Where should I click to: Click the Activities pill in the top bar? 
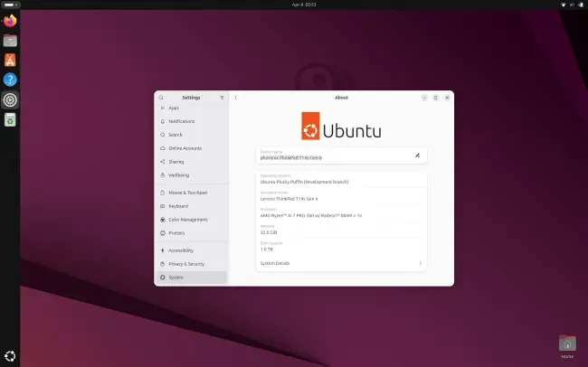tap(11, 5)
